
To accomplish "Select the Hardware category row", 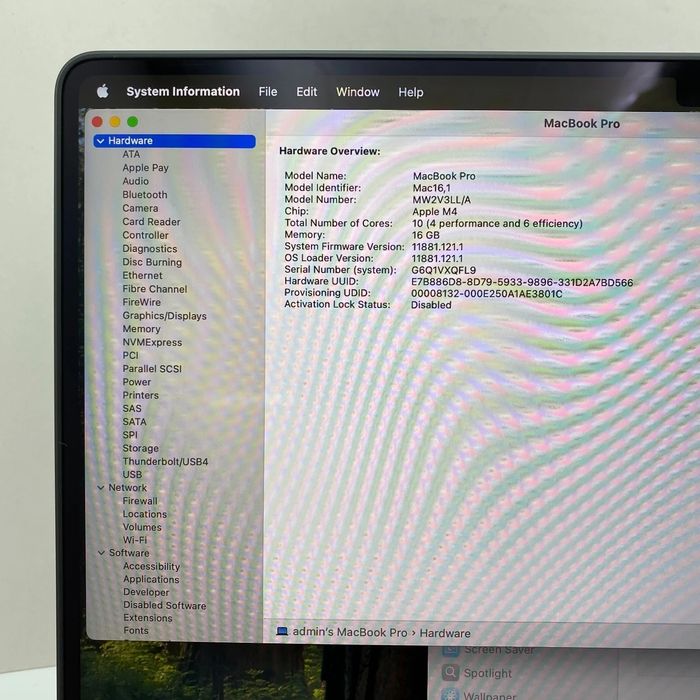I will (175, 141).
